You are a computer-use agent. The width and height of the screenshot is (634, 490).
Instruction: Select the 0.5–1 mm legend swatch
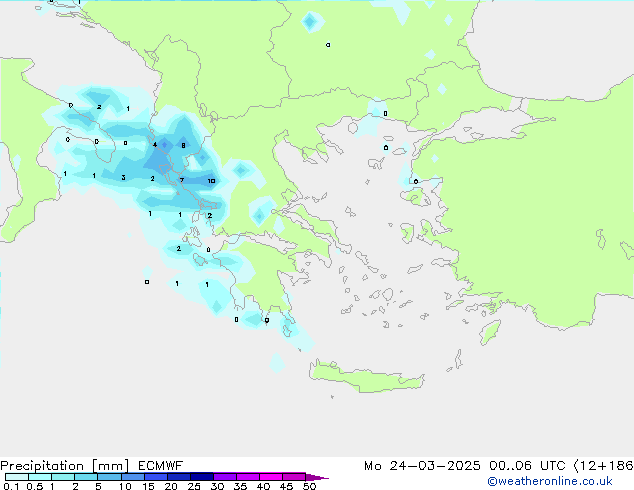(x=40, y=477)
